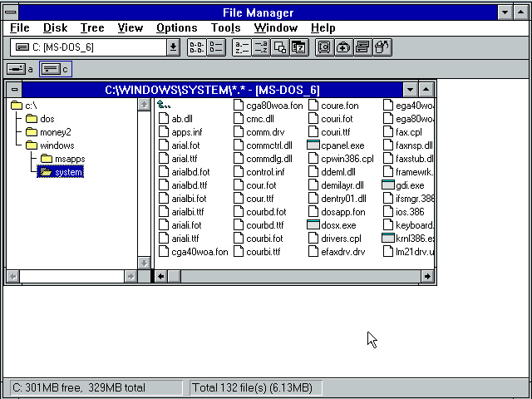Image resolution: width=532 pixels, height=399 pixels.
Task: Show all file details view button
Action: 216,47
